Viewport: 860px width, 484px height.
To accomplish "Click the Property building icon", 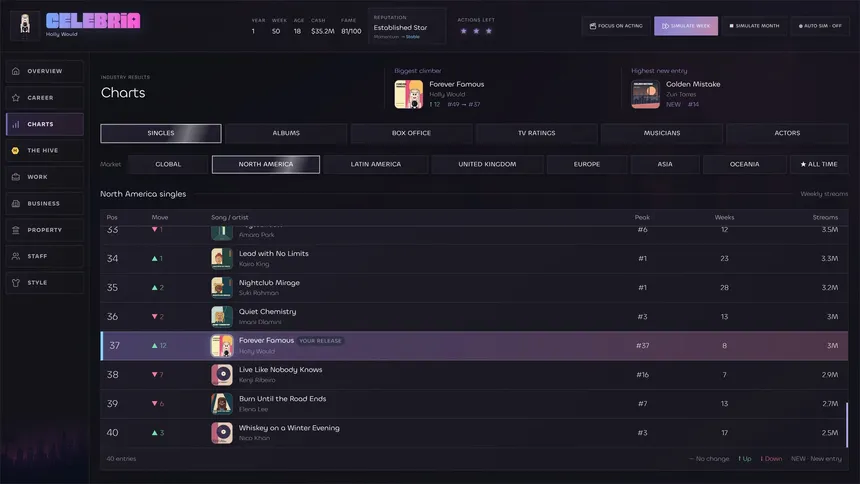I will [16, 230].
